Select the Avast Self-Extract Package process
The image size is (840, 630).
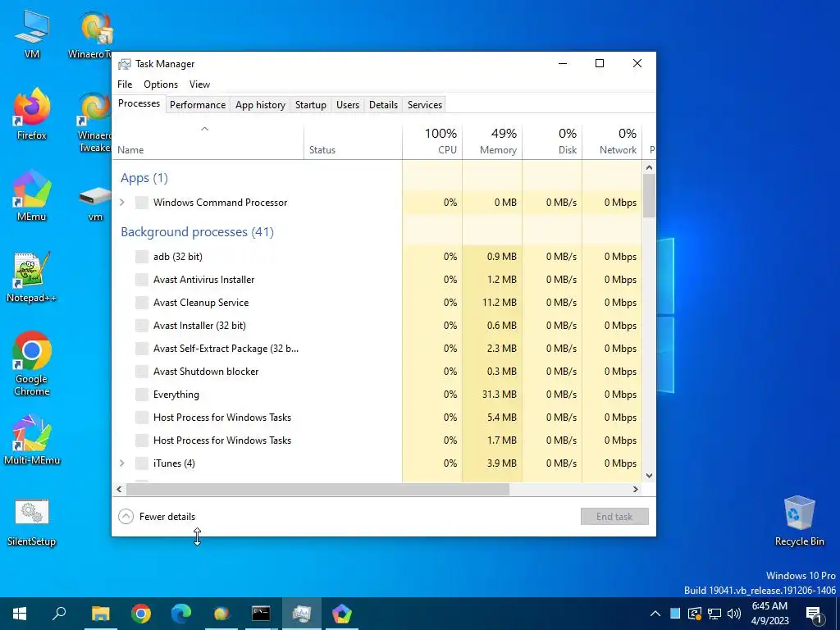click(377, 349)
